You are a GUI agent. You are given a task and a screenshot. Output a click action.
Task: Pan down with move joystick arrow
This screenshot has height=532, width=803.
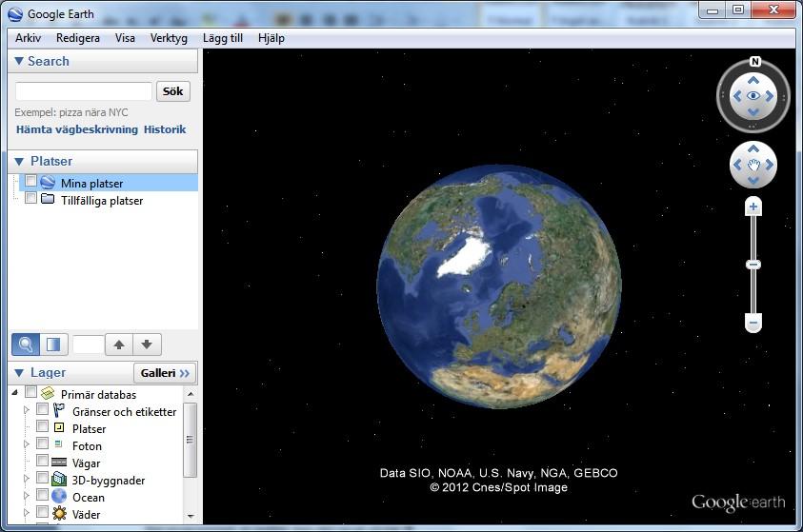coord(753,180)
